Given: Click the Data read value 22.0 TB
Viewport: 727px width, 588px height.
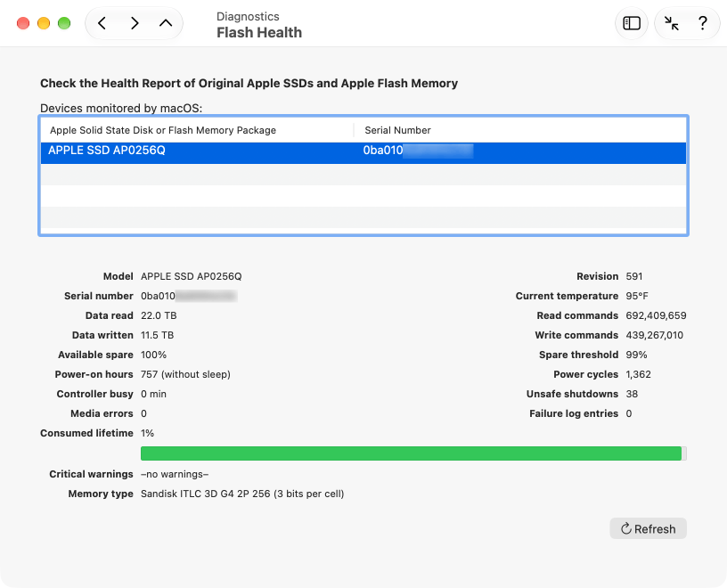Looking at the screenshot, I should pos(159,315).
